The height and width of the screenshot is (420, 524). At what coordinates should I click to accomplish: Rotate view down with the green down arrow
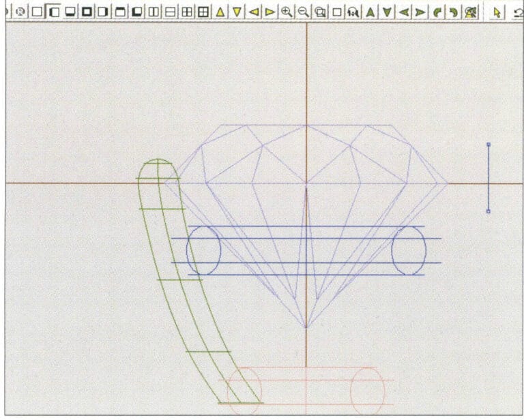387,12
